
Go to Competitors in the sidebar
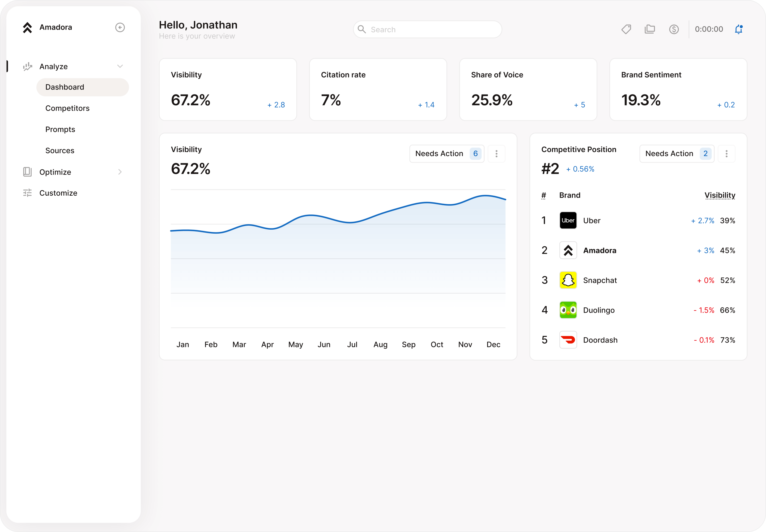click(67, 108)
